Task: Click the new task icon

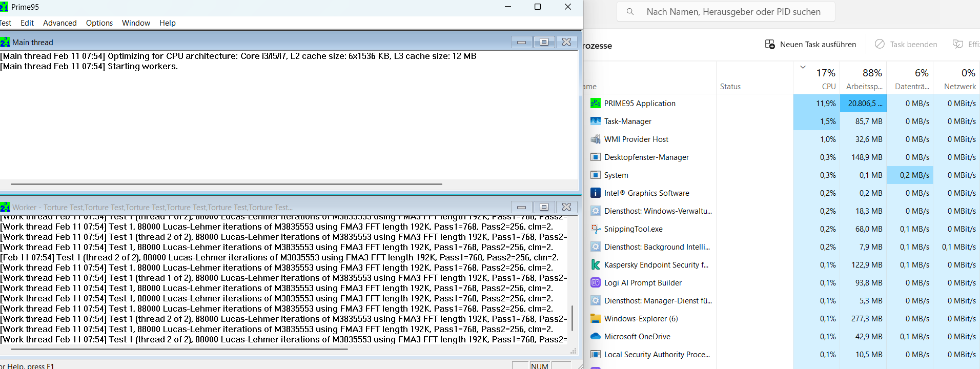Action: 770,45
